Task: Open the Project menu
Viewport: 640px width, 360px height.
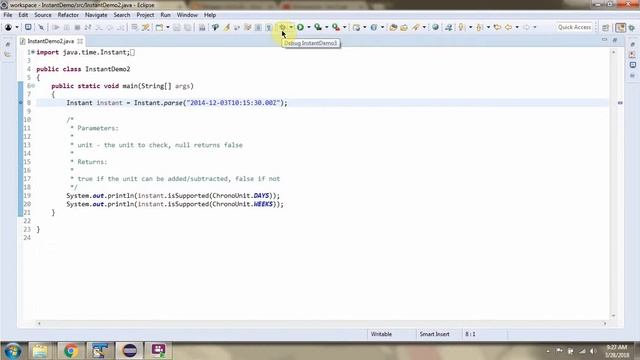Action: [145, 15]
